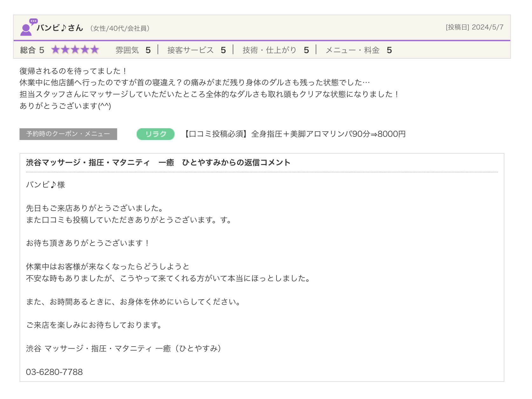
Task: Click reply line starting また口コミも投稿していただき
Action: coord(129,220)
